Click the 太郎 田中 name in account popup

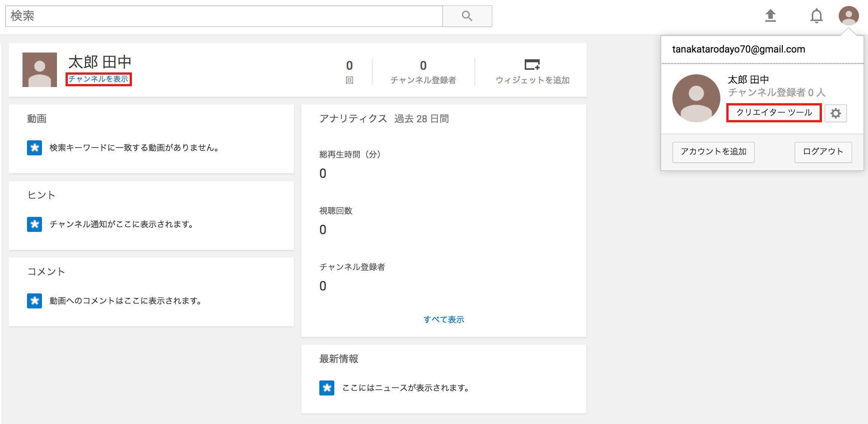(748, 80)
